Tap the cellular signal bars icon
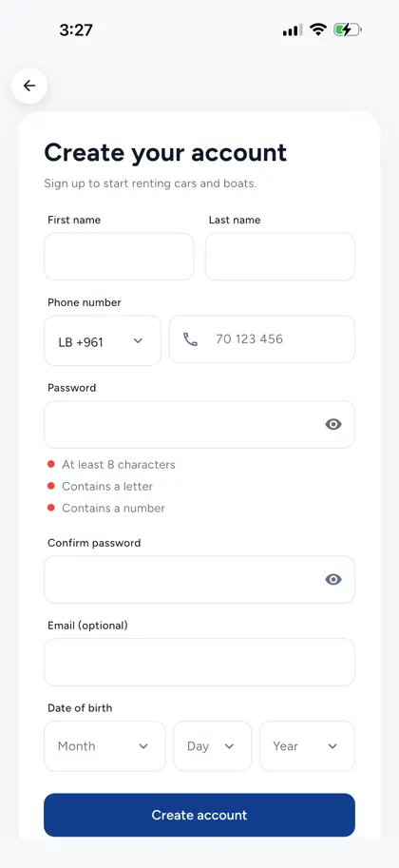Image resolution: width=399 pixels, height=868 pixels. coord(293,29)
